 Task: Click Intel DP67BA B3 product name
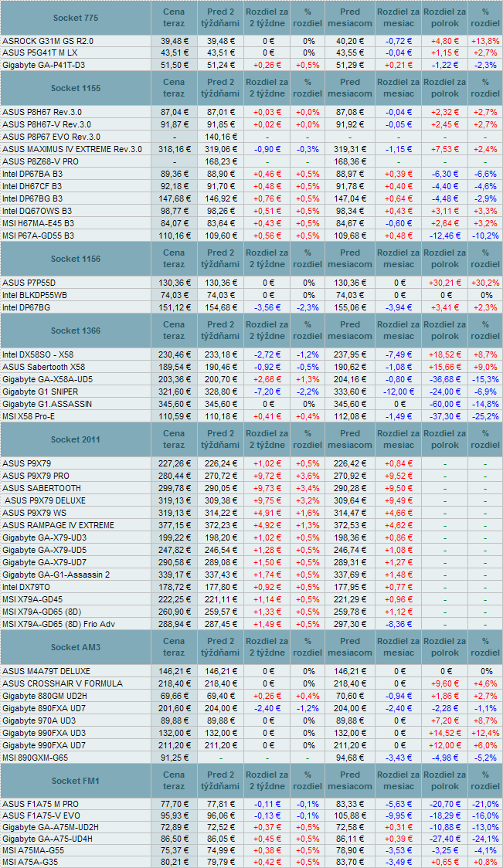tap(32, 174)
